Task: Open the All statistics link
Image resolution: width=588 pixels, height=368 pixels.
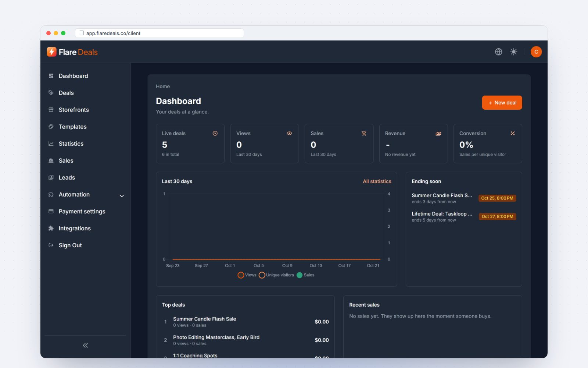Action: tap(377, 181)
